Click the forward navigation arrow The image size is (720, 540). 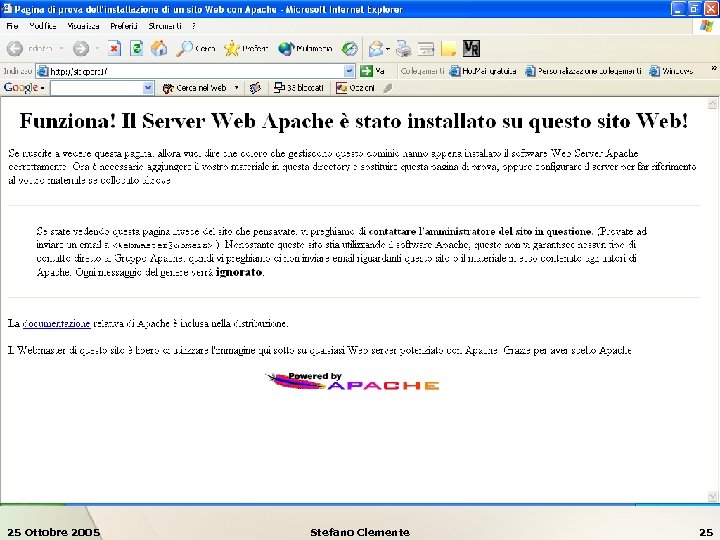tap(81, 48)
